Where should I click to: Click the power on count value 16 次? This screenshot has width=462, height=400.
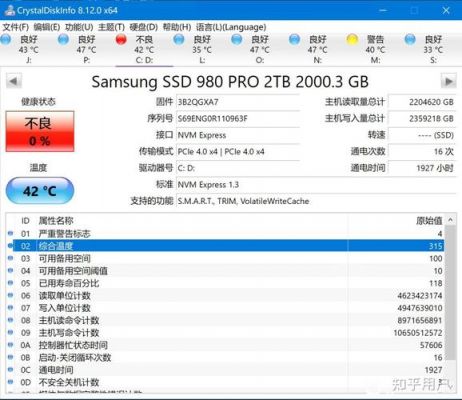click(422, 152)
